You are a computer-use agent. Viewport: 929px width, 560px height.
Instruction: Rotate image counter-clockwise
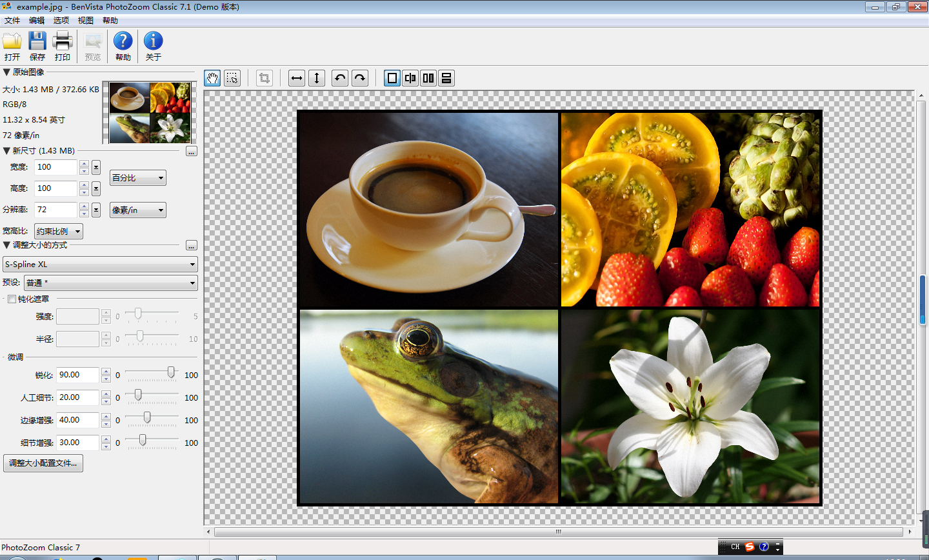[x=340, y=78]
